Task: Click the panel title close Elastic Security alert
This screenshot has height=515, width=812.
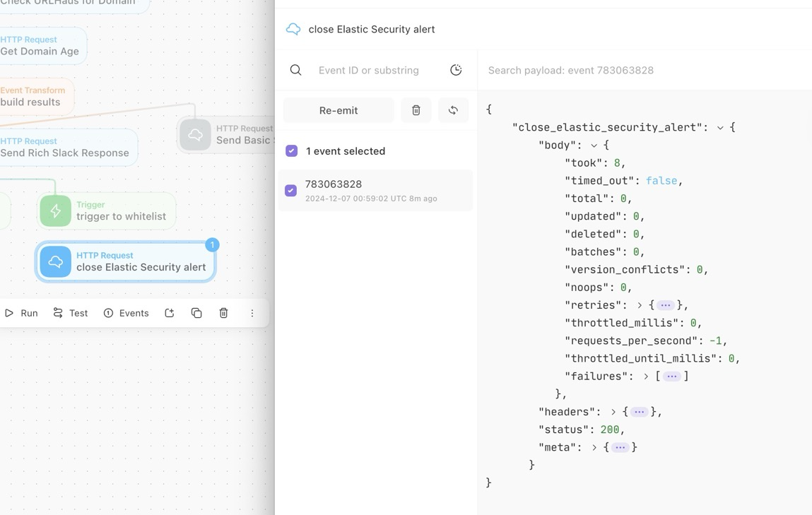Action: pyautogui.click(x=372, y=30)
